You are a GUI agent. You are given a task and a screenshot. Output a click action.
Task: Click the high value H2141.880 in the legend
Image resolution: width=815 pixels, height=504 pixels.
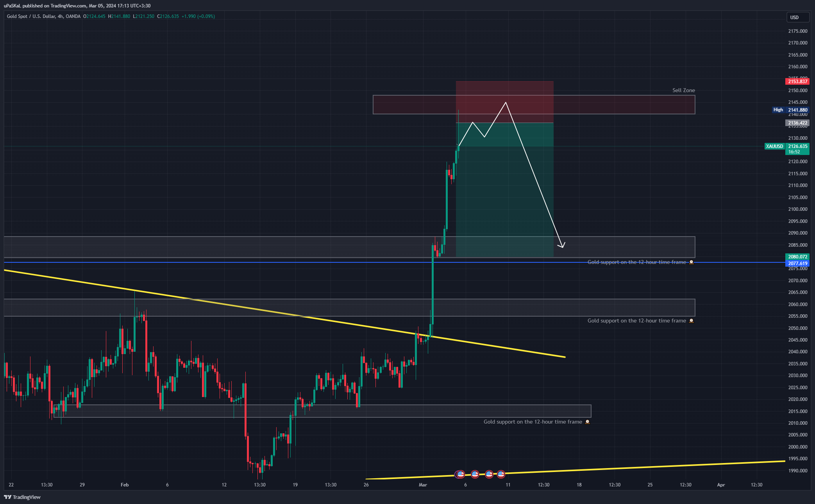pos(119,16)
